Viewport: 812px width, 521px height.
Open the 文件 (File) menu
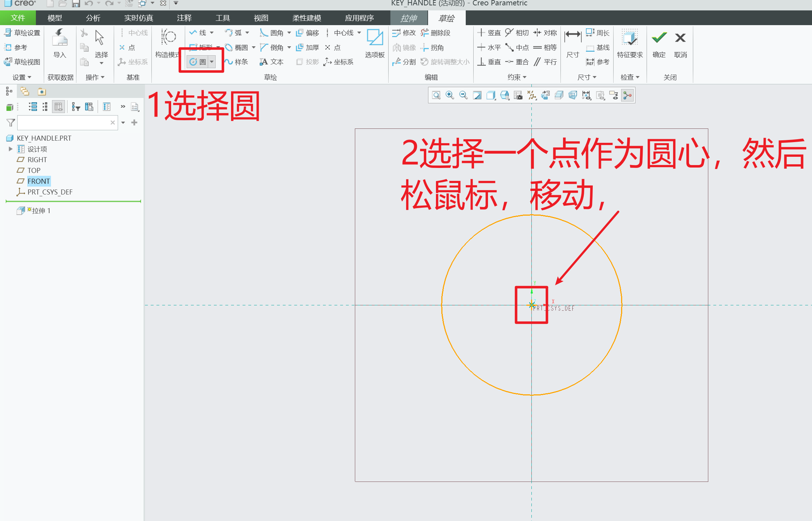click(17, 18)
